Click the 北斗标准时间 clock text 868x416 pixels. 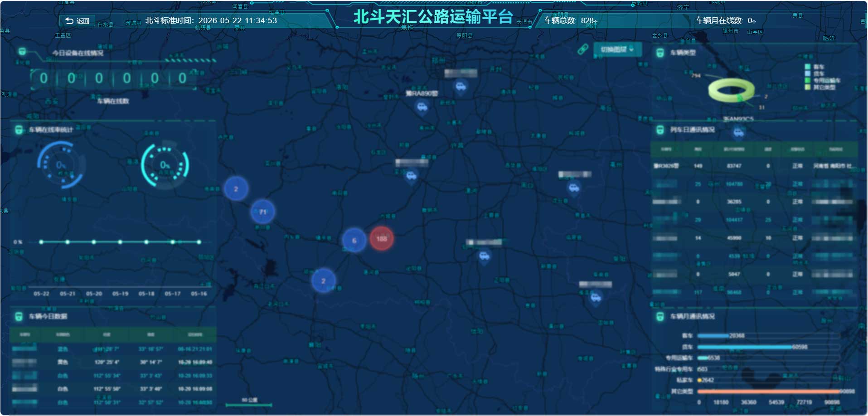point(211,20)
